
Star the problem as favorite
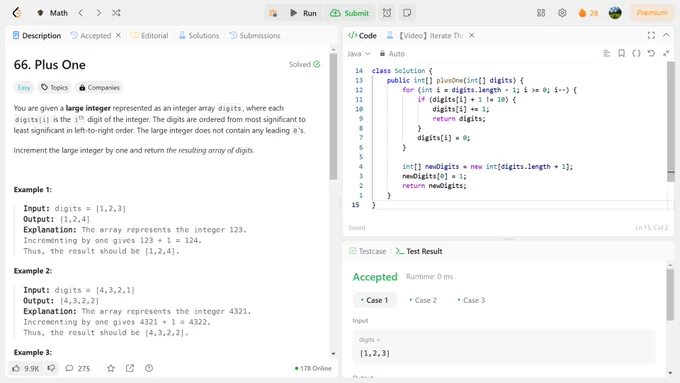pyautogui.click(x=111, y=368)
